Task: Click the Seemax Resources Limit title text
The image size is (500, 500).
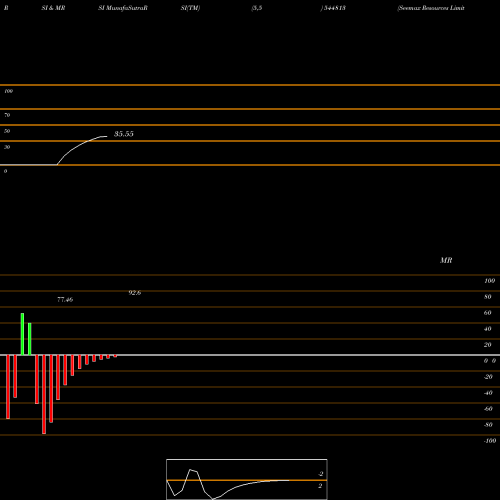Action: point(431,8)
